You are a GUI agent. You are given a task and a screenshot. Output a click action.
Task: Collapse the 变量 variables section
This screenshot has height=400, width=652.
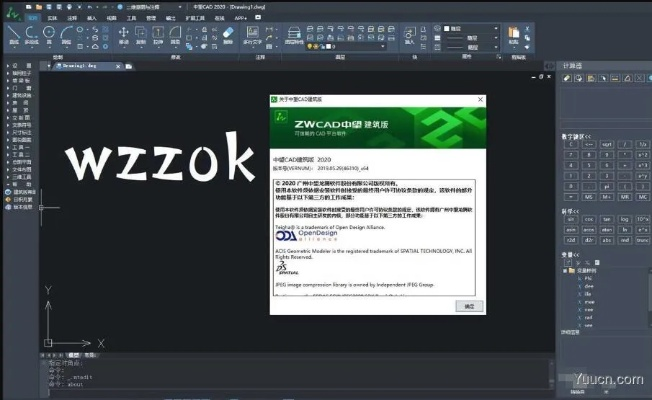tap(570, 254)
